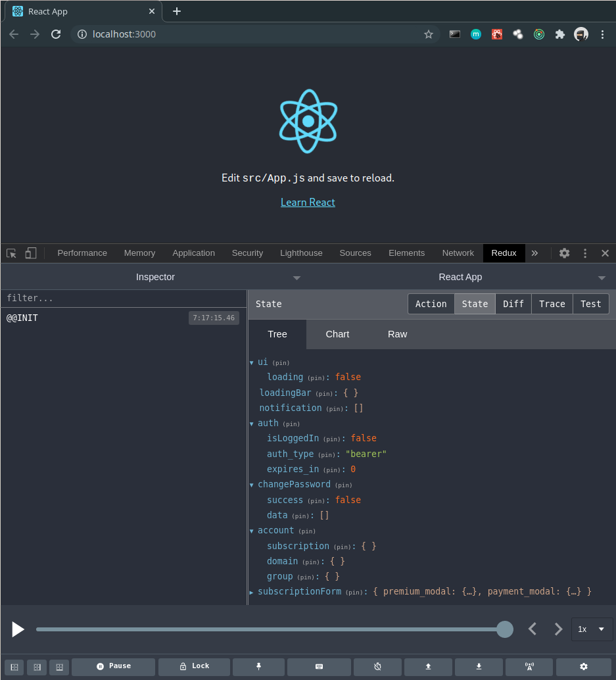Select the @@INIT action in list
This screenshot has height=680, width=616.
pos(123,318)
